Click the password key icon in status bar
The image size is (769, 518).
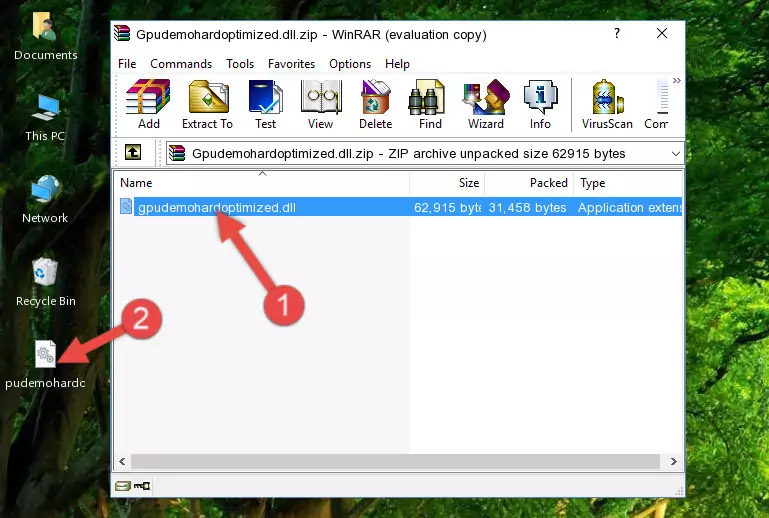tap(142, 486)
